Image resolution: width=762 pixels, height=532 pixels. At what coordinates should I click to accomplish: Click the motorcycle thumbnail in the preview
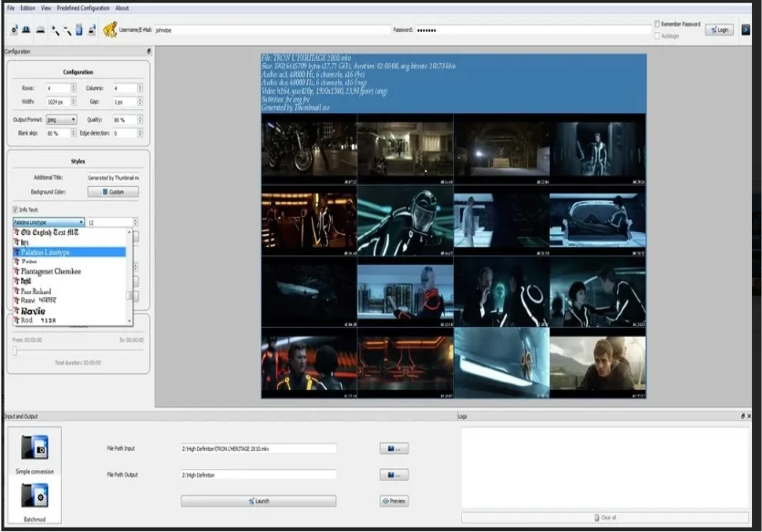click(x=309, y=149)
